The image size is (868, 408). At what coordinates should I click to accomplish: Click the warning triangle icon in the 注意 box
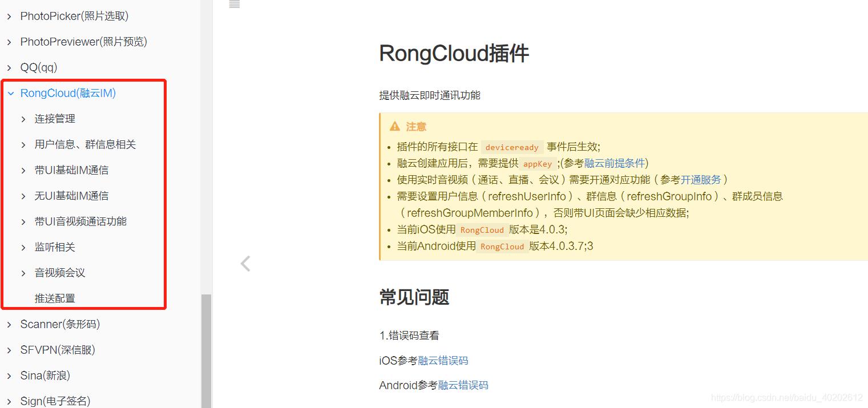coord(394,126)
